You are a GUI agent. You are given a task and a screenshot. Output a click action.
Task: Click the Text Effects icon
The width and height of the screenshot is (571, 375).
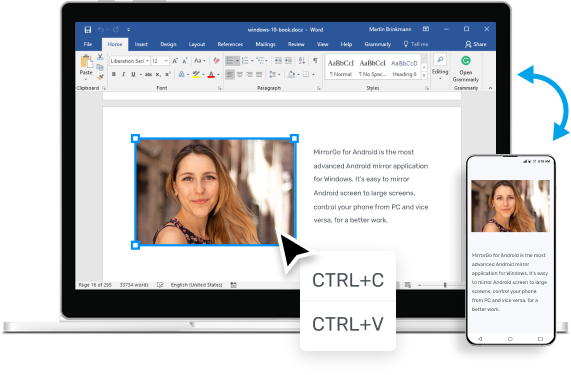point(181,74)
